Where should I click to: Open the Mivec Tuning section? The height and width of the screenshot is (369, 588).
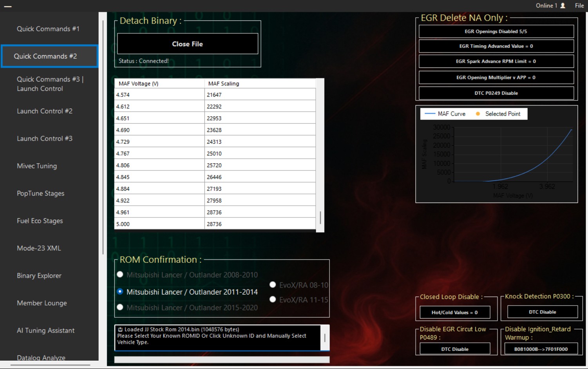(36, 166)
